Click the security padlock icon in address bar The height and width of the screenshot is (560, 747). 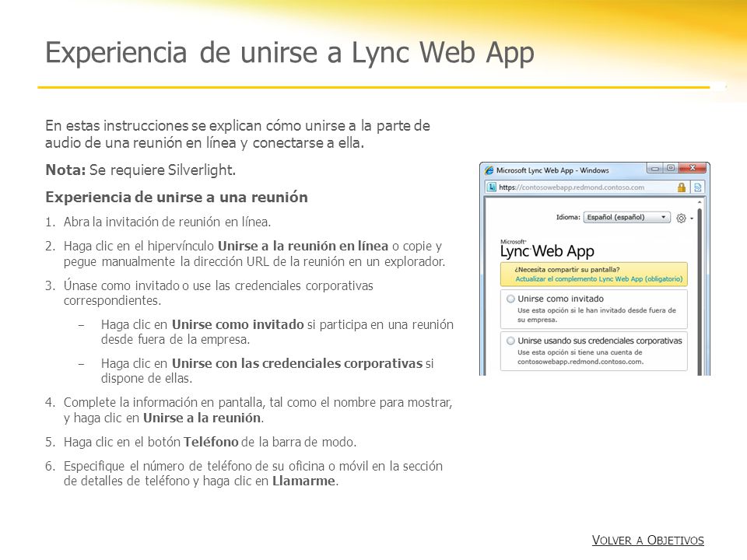coord(682,187)
